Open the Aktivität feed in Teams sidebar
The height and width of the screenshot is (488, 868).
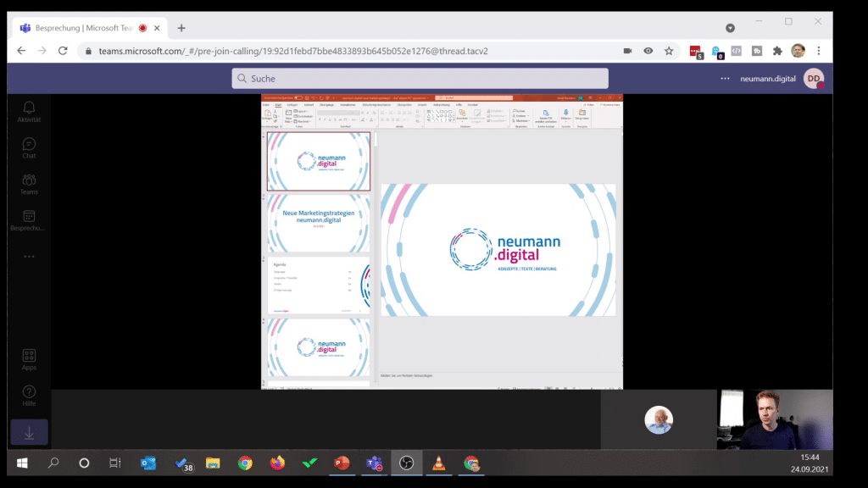pyautogui.click(x=29, y=112)
